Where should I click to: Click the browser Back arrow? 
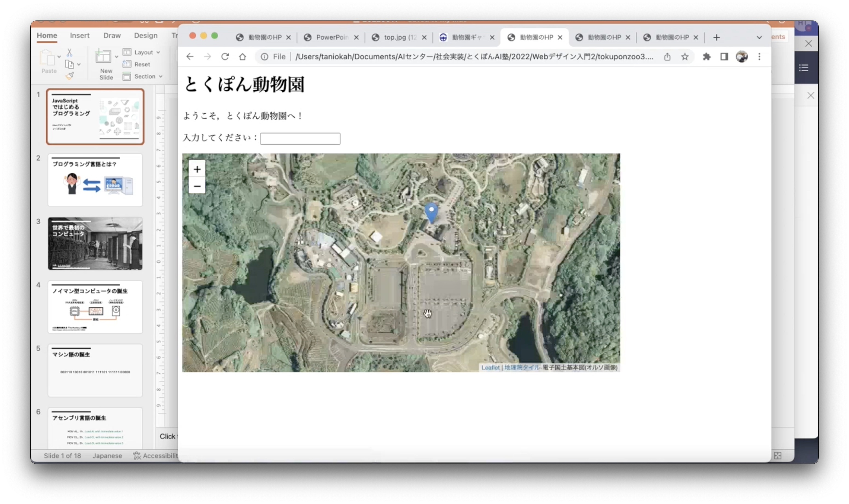pos(190,56)
